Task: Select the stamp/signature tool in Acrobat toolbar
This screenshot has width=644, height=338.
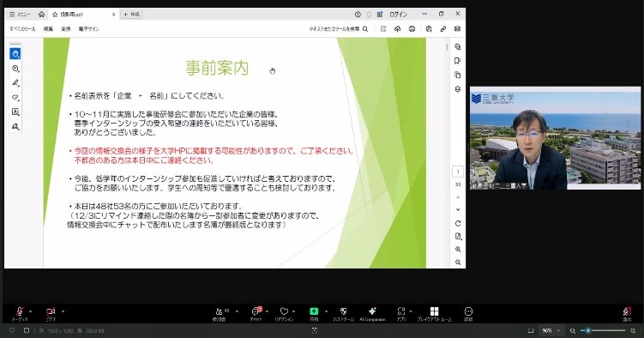Action: click(x=15, y=126)
